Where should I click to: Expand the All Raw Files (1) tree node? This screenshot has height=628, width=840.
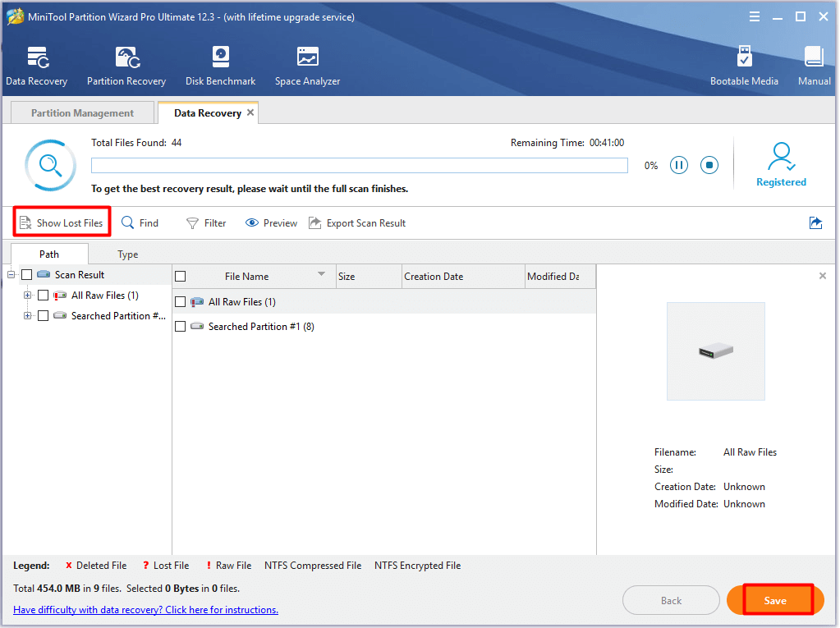point(27,295)
